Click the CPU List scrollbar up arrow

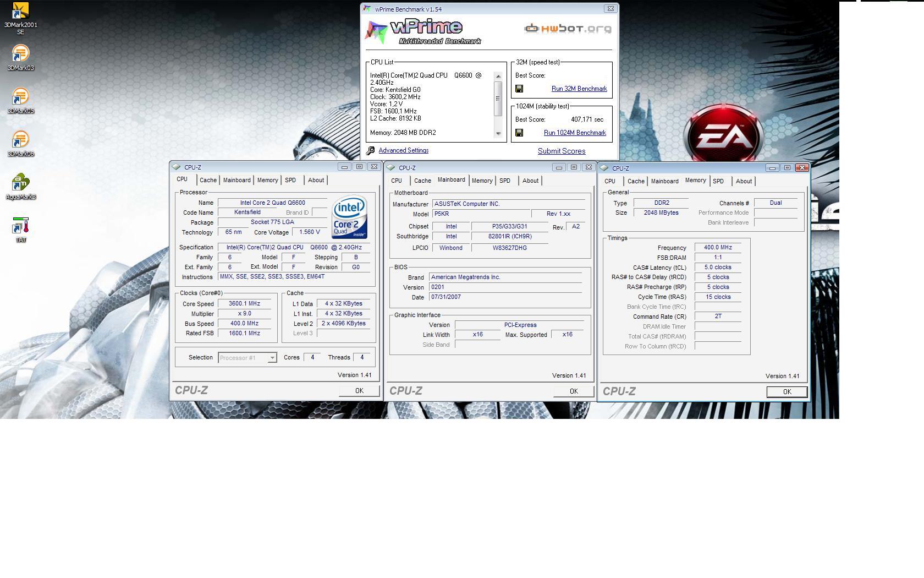click(x=498, y=77)
